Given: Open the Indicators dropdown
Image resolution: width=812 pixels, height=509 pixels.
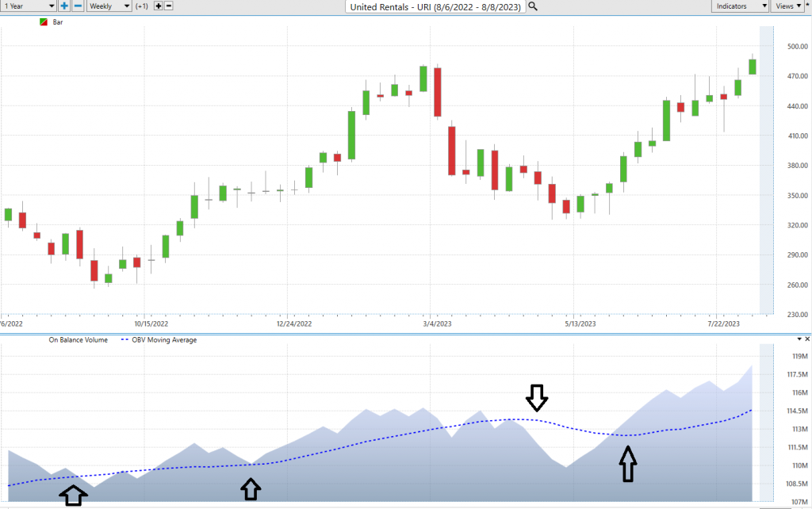Looking at the screenshot, I should coord(740,6).
